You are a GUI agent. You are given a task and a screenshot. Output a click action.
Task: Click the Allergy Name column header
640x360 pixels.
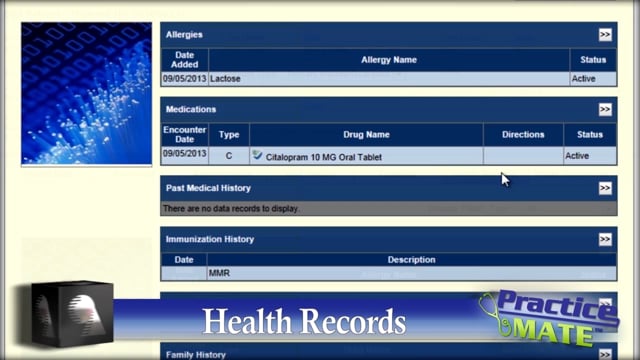389,60
